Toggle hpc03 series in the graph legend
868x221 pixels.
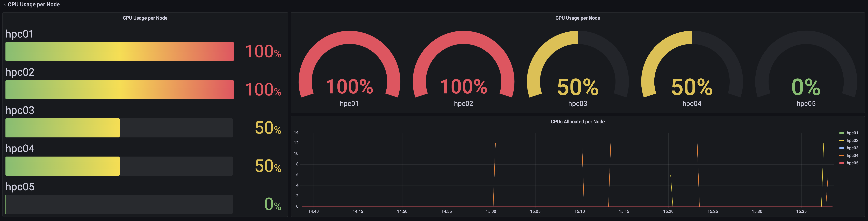point(852,148)
